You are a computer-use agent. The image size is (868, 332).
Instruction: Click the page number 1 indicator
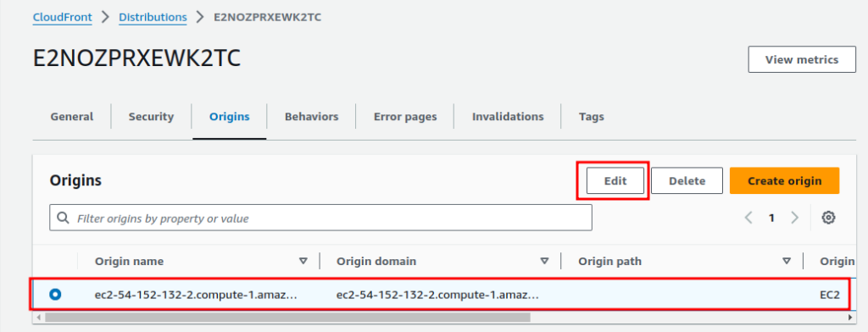[771, 218]
